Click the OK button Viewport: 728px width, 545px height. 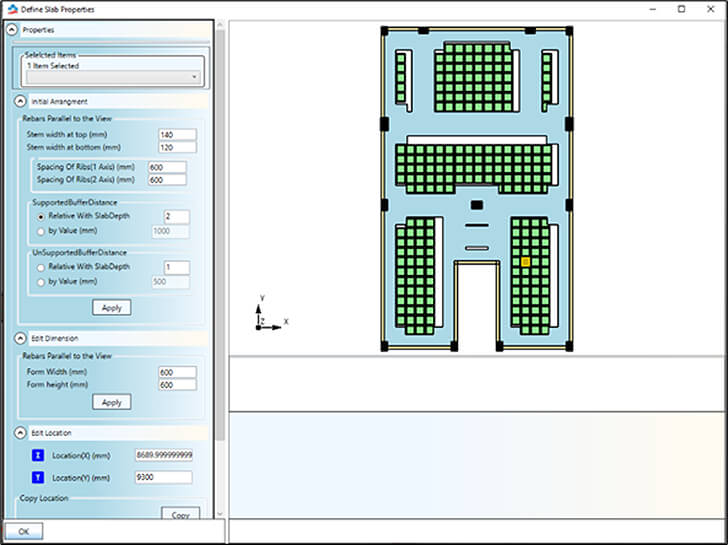point(24,531)
